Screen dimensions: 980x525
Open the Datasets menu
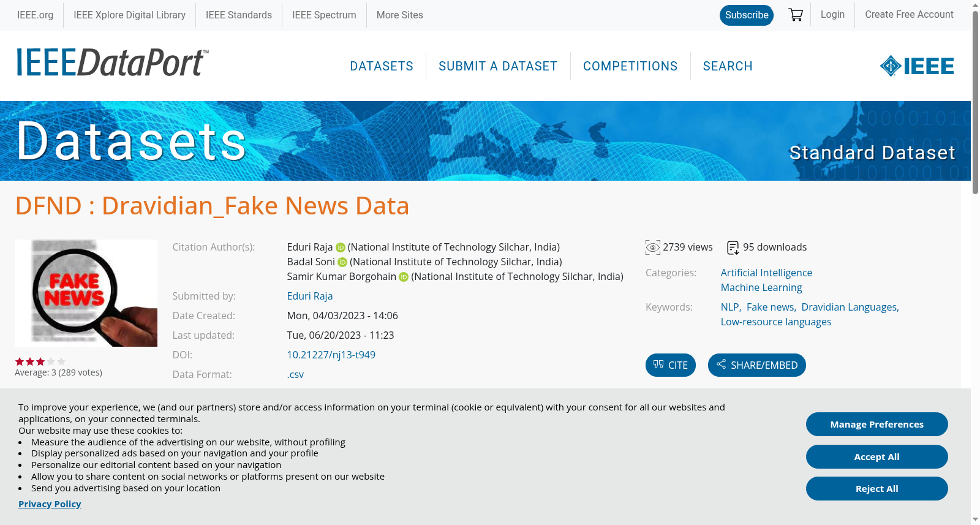pyautogui.click(x=382, y=66)
